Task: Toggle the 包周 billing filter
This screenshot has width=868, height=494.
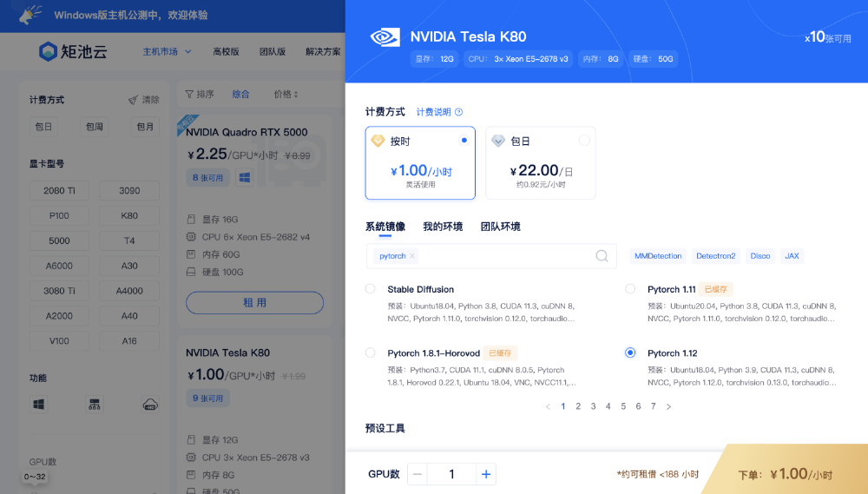Action: click(95, 126)
